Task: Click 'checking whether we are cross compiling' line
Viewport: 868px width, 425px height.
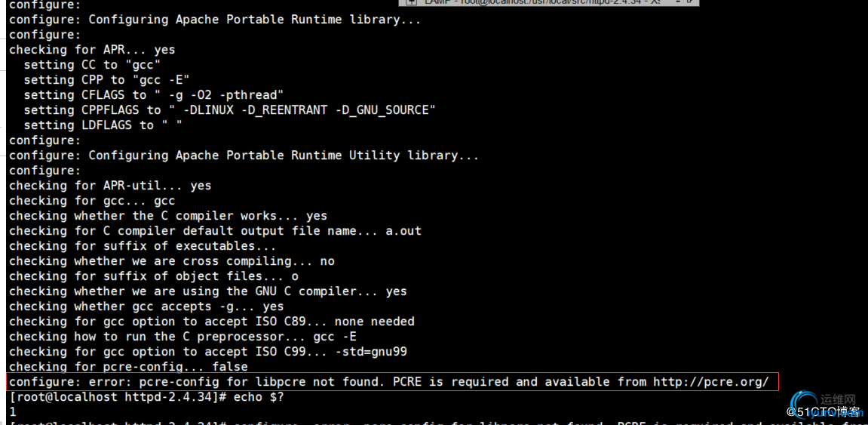Action: tap(172, 261)
